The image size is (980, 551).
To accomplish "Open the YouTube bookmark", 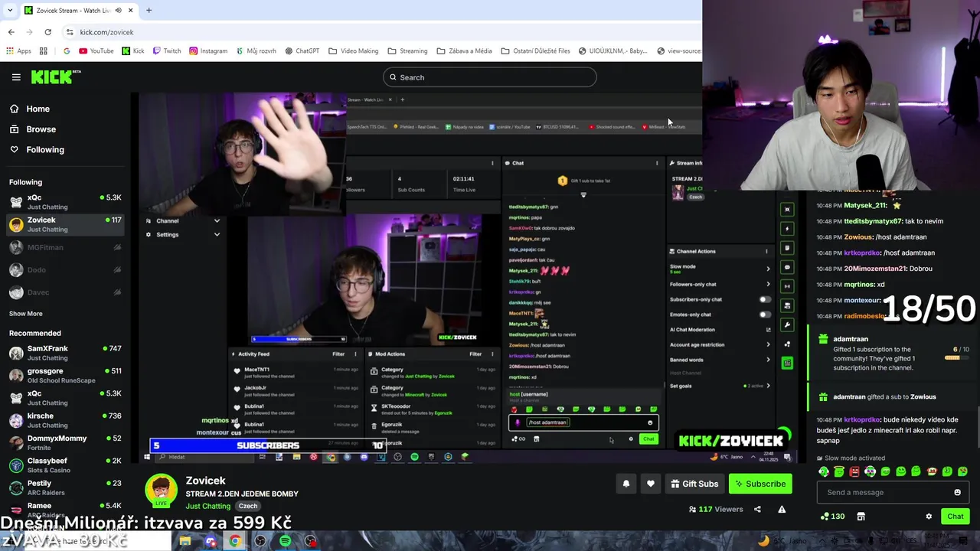I will click(96, 51).
